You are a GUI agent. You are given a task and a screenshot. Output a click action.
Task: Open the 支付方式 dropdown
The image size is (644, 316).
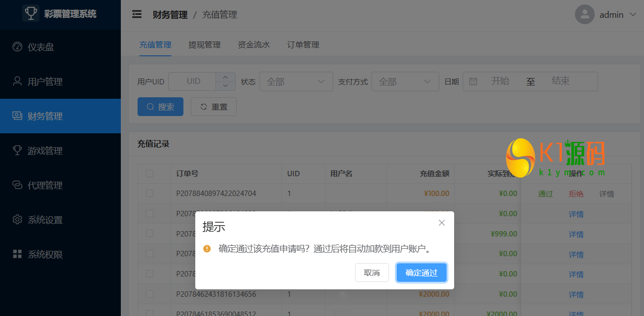click(405, 81)
